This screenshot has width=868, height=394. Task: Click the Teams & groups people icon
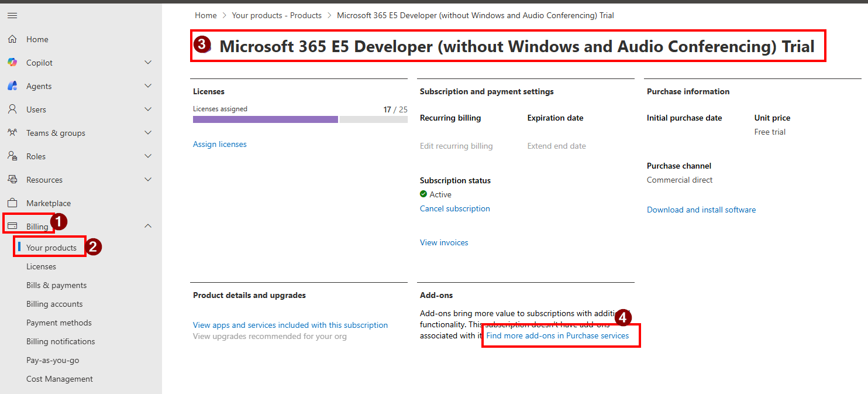tap(12, 133)
